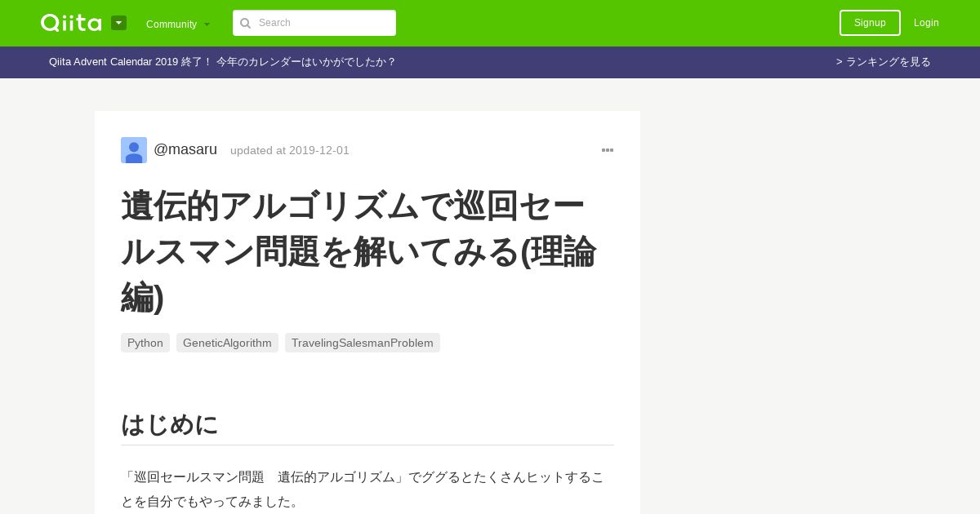The height and width of the screenshot is (514, 980).
Task: Open the @masaru profile link
Action: 185,149
